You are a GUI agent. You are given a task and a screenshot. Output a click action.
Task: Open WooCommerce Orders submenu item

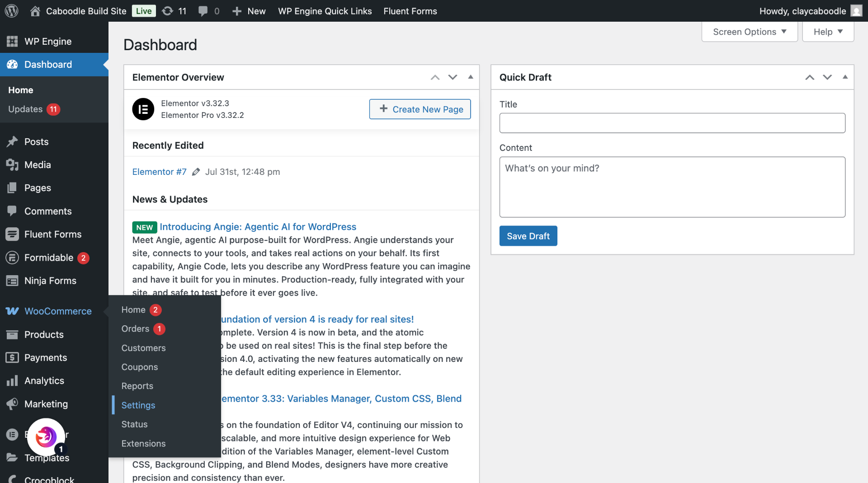[135, 328]
